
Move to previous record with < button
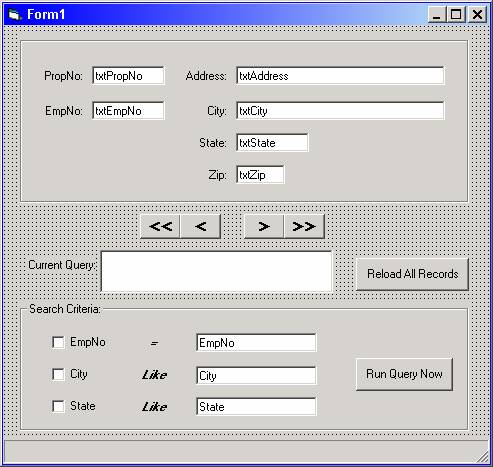pos(200,227)
